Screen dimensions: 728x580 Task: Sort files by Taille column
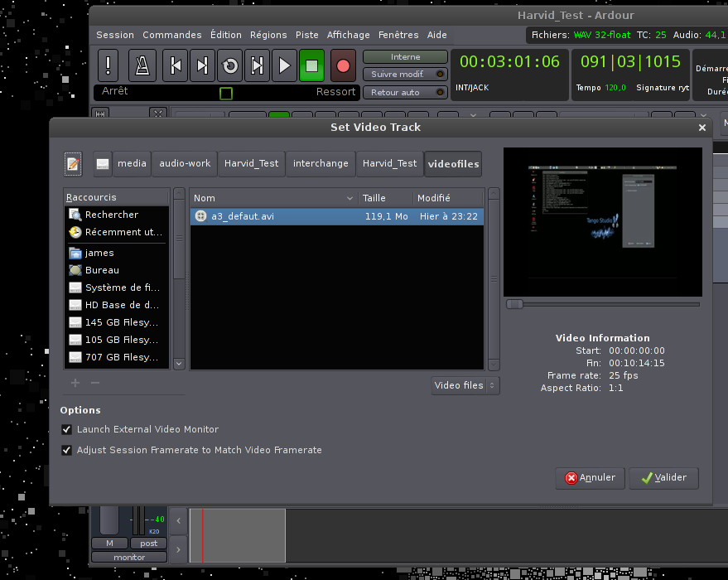pyautogui.click(x=385, y=198)
